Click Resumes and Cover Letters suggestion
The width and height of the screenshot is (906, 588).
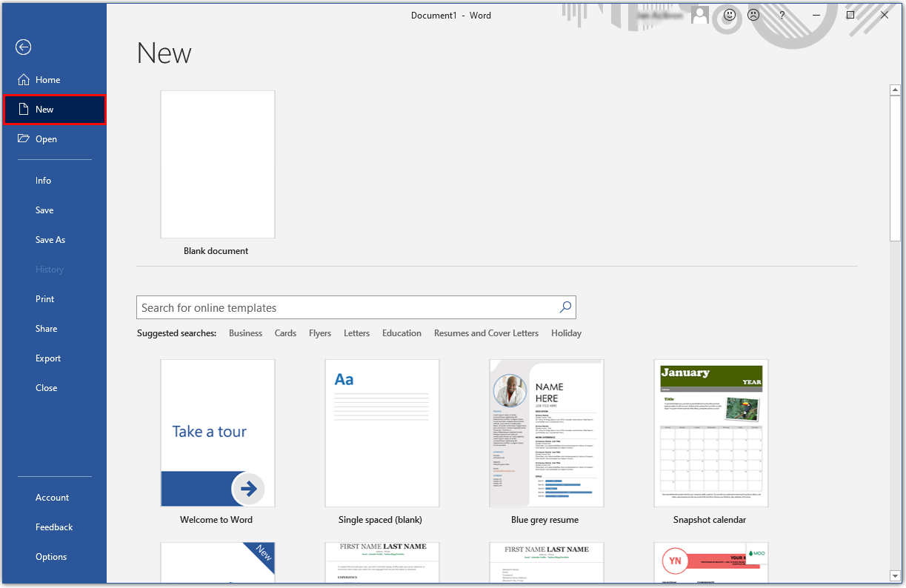pyautogui.click(x=486, y=333)
